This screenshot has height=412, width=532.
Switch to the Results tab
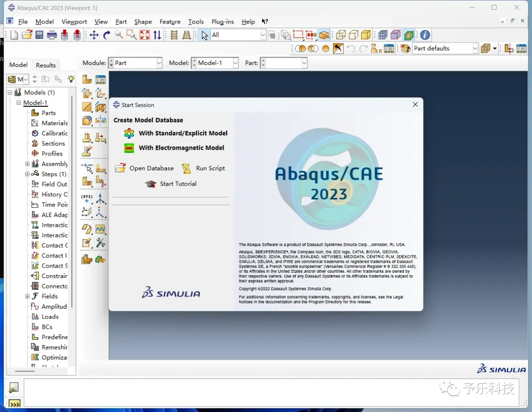click(x=46, y=65)
